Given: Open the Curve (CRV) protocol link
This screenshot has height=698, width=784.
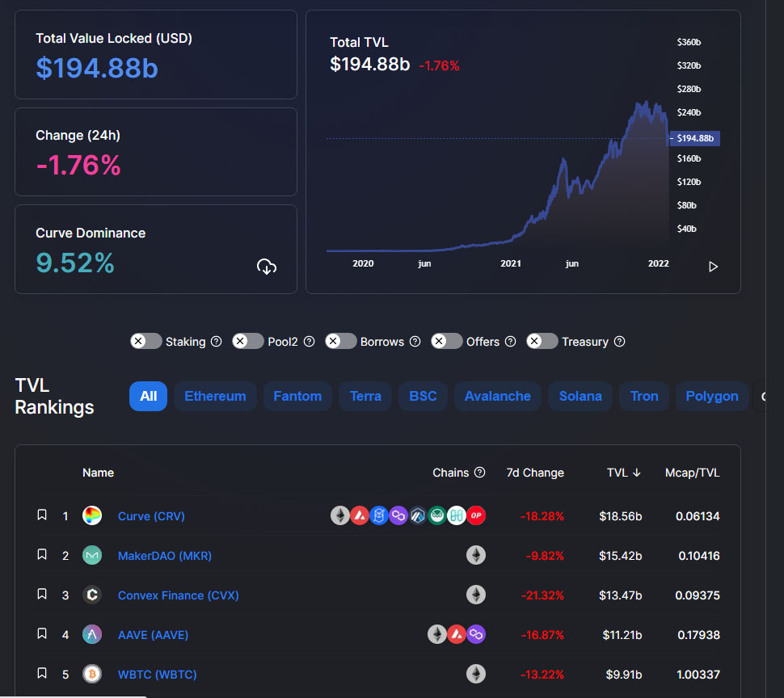Looking at the screenshot, I should click(151, 516).
